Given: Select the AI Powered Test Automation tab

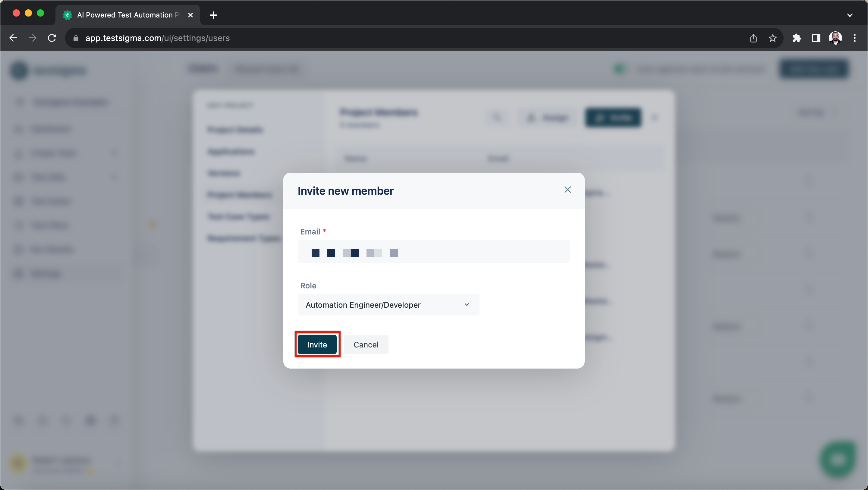Looking at the screenshot, I should coord(128,15).
